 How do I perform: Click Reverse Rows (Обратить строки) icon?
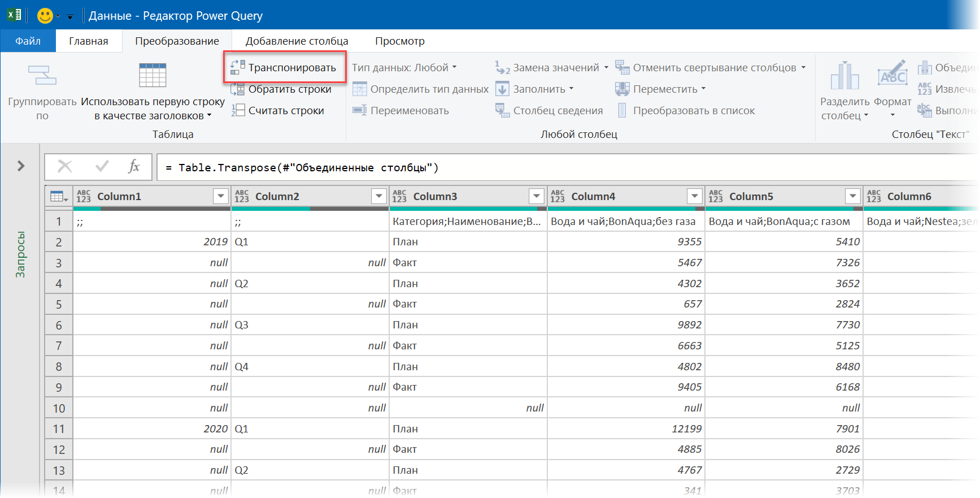(238, 89)
